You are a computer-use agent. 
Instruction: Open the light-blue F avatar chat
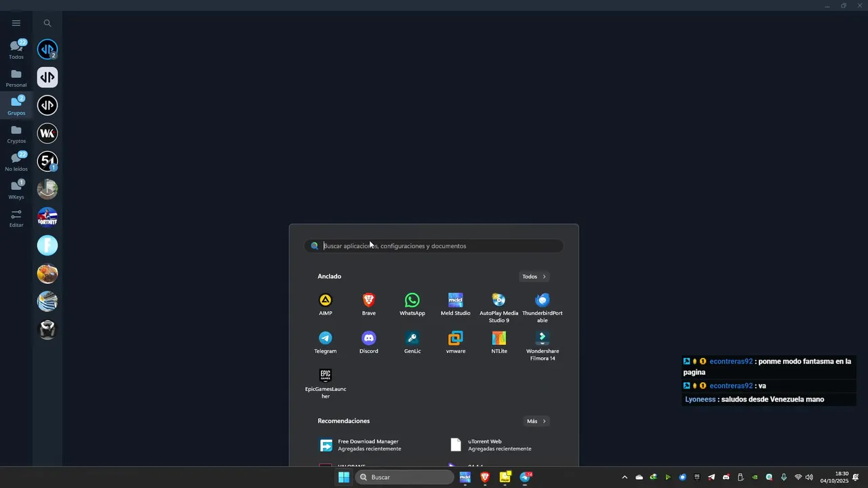pyautogui.click(x=47, y=245)
